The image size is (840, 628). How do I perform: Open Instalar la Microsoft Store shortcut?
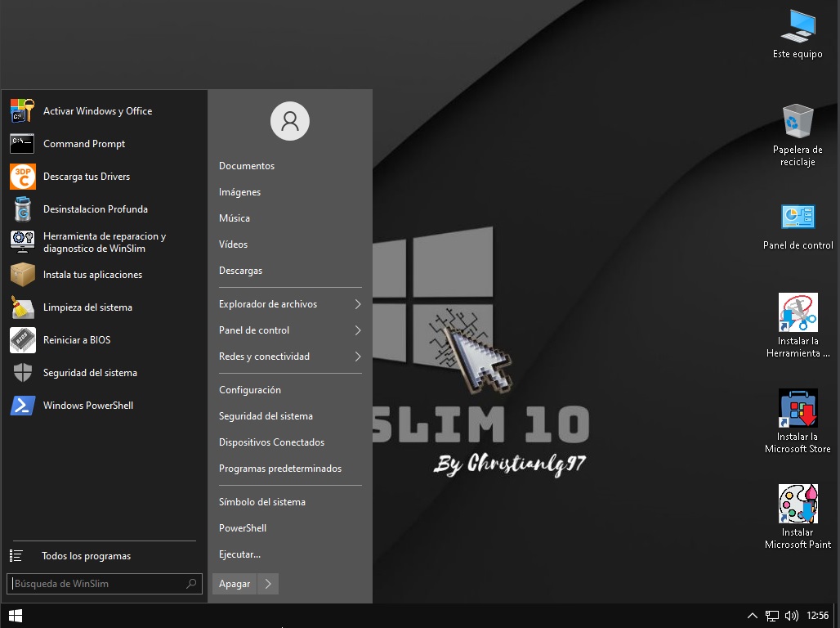[798, 408]
